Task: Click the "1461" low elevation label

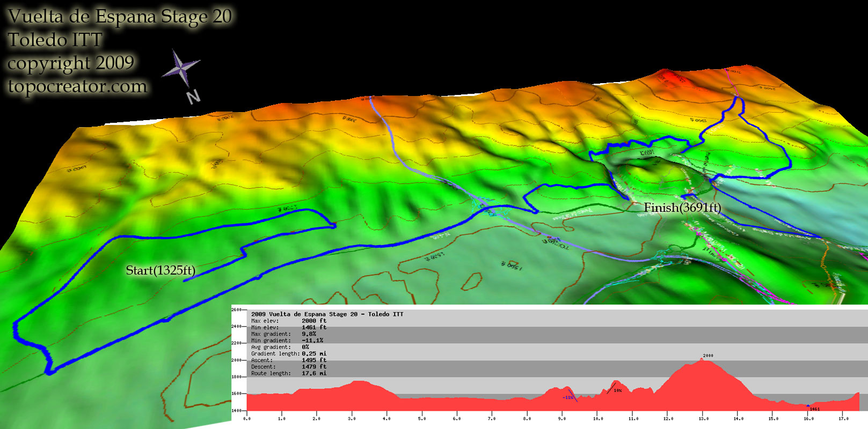Action: click(x=815, y=409)
